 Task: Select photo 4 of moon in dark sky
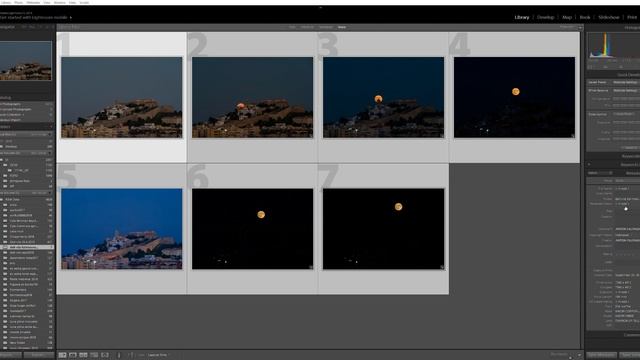[514, 97]
